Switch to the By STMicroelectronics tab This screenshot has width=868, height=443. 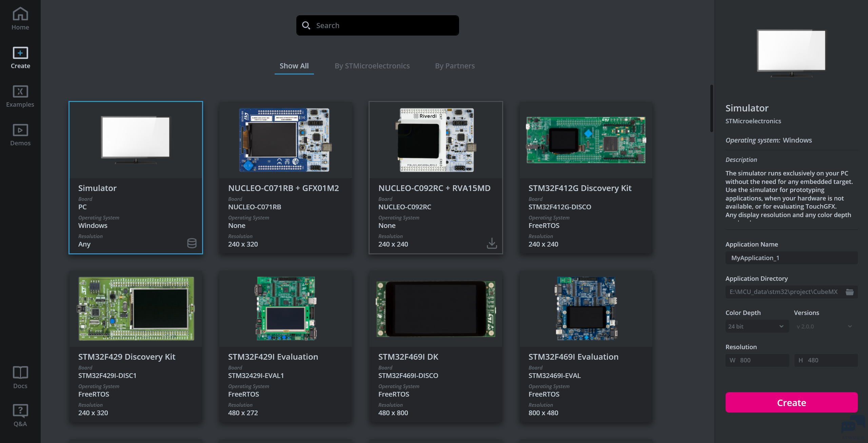(x=372, y=66)
